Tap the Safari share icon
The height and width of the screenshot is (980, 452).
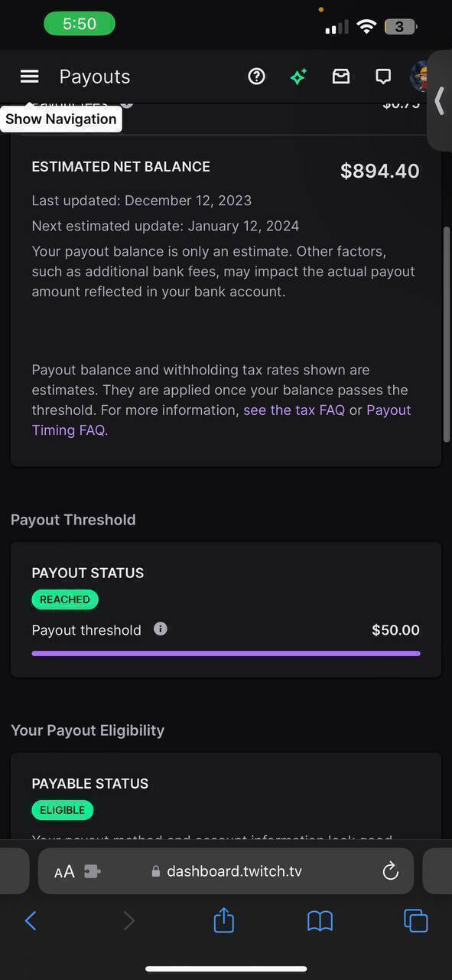tap(223, 920)
